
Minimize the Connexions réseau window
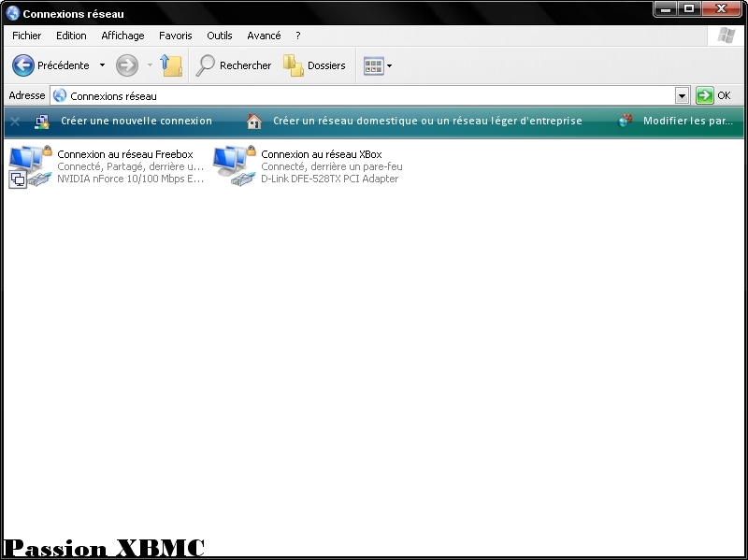pos(666,8)
